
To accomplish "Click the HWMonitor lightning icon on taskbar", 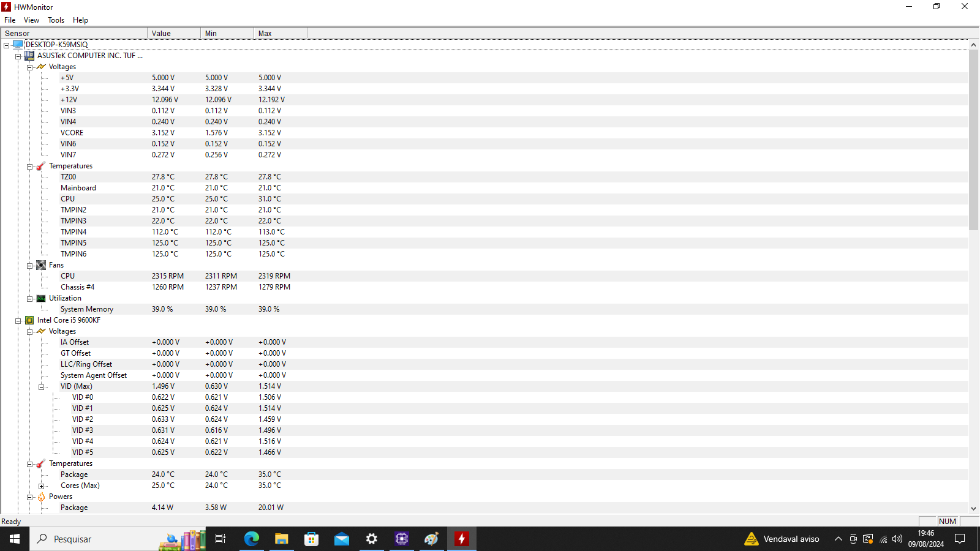I will pos(461,539).
